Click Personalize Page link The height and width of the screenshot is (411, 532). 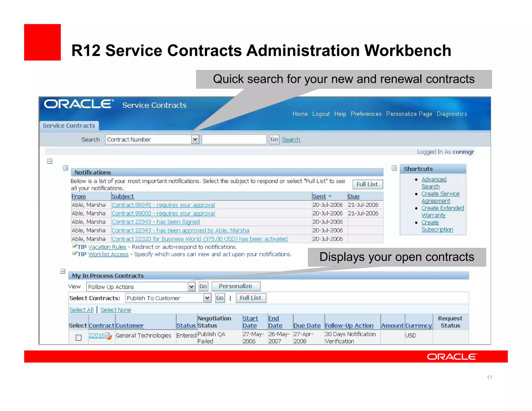click(x=409, y=114)
